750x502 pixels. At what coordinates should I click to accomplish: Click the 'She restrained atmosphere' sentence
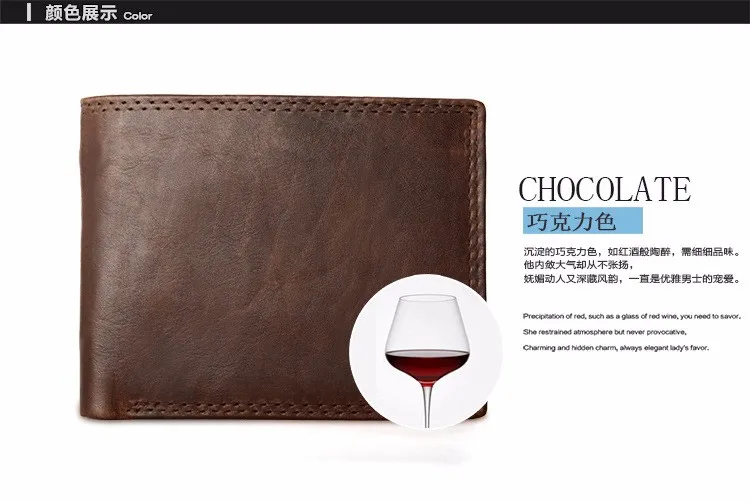click(x=605, y=332)
